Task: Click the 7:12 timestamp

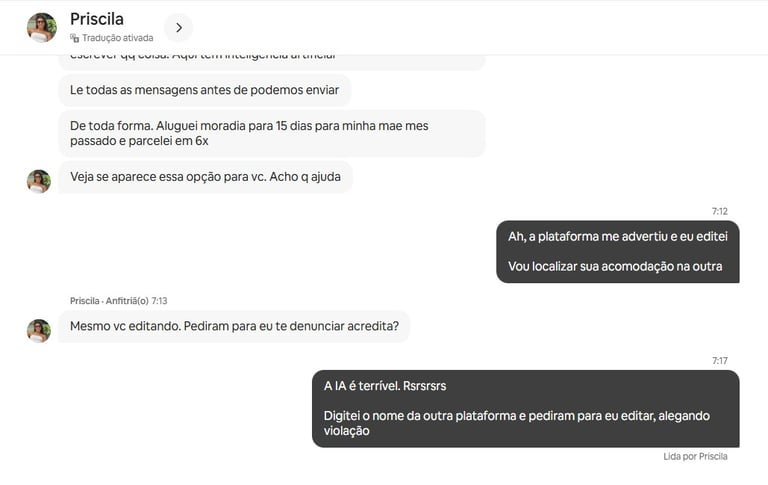Action: pos(720,211)
